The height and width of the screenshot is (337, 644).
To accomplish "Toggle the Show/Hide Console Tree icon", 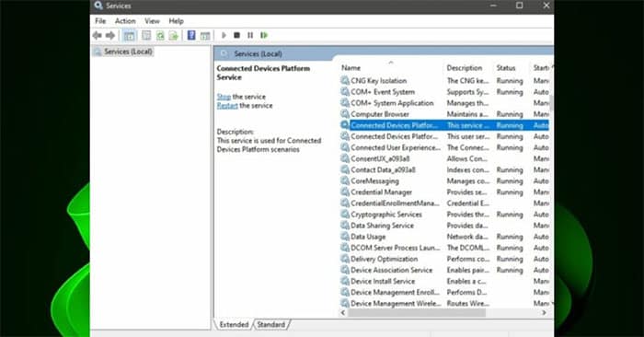I will click(x=129, y=35).
